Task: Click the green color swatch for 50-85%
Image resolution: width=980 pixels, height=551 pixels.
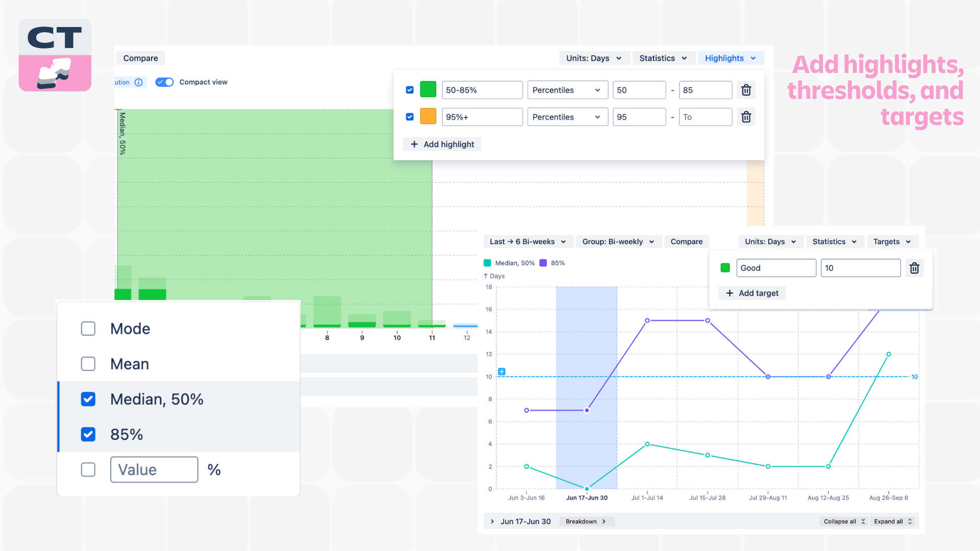Action: (x=428, y=90)
